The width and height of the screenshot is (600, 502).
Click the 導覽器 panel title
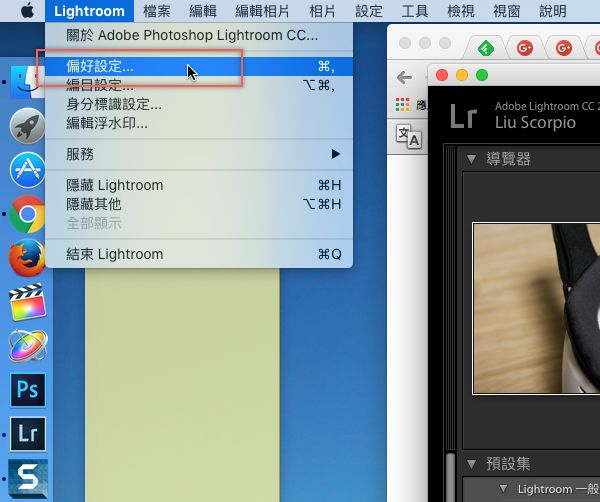point(508,159)
